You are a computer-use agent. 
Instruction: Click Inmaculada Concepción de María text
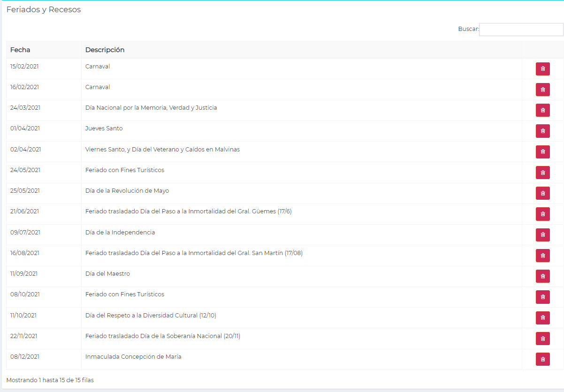[x=133, y=357]
